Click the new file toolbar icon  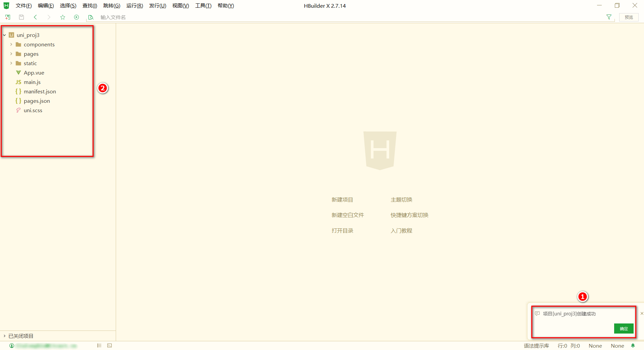pos(8,17)
